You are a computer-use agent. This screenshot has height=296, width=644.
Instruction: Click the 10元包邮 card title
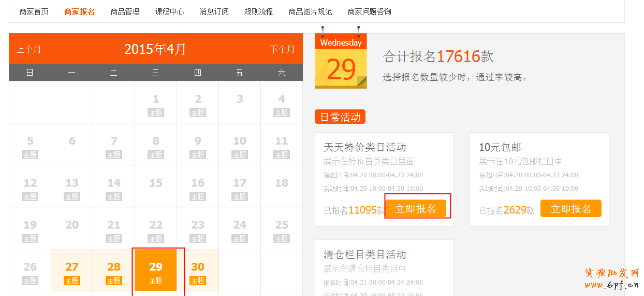click(500, 147)
